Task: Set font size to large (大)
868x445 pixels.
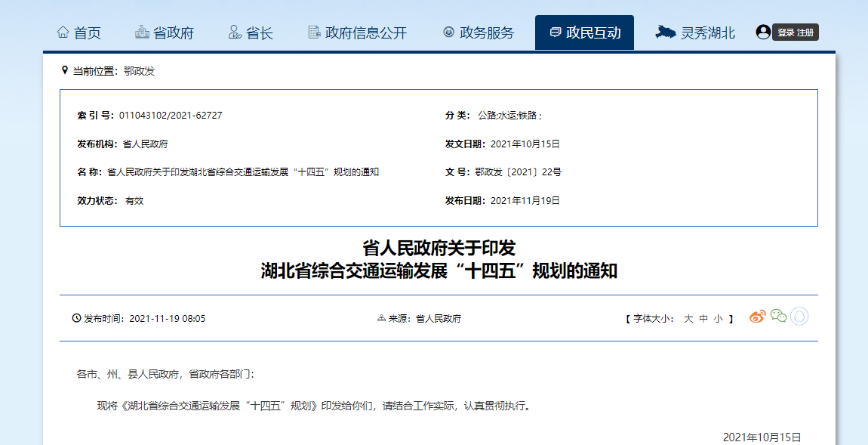Action: pyautogui.click(x=688, y=319)
